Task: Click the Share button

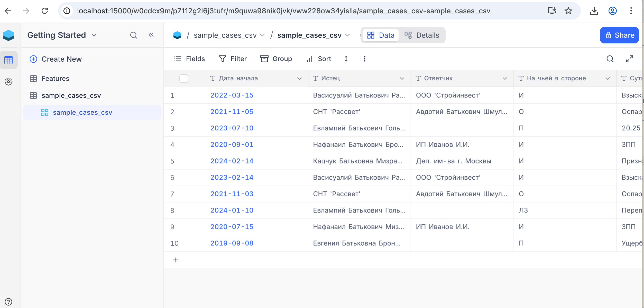Action: click(x=619, y=35)
